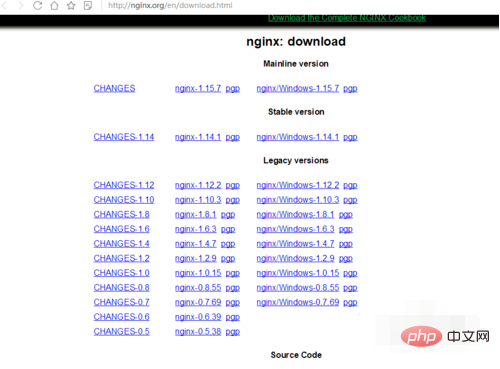
Task: Reload the page with refresh icon
Action: [37, 5]
